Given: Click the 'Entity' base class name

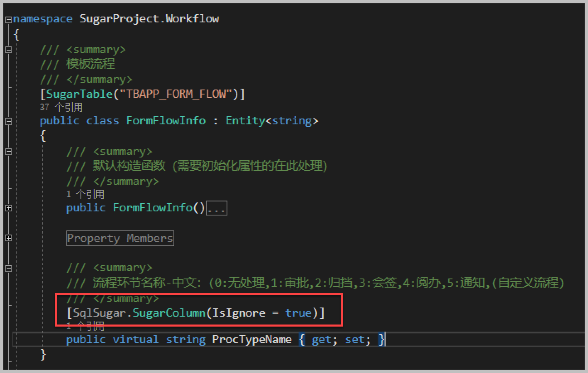Looking at the screenshot, I should 245,121.
